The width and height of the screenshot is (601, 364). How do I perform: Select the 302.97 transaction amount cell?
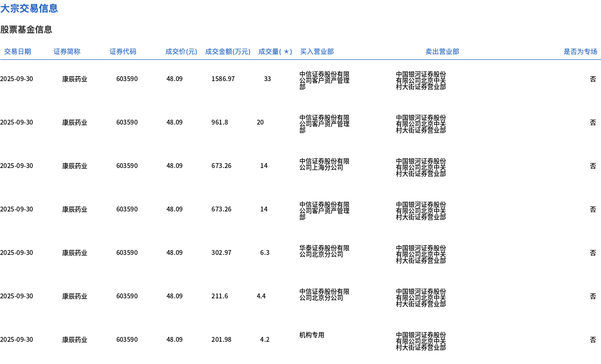[222, 252]
